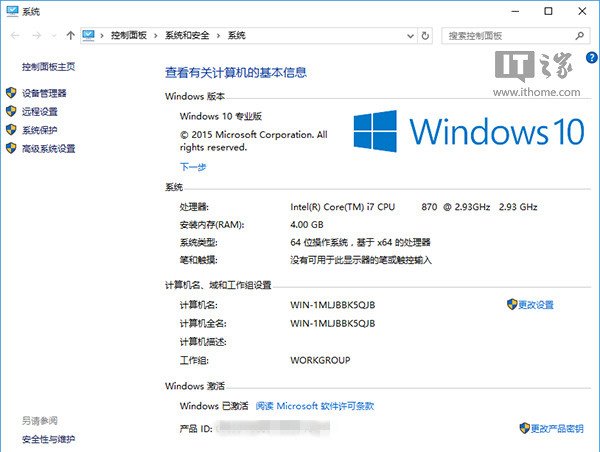
Task: Go back with the left arrow button
Action: click(15, 36)
